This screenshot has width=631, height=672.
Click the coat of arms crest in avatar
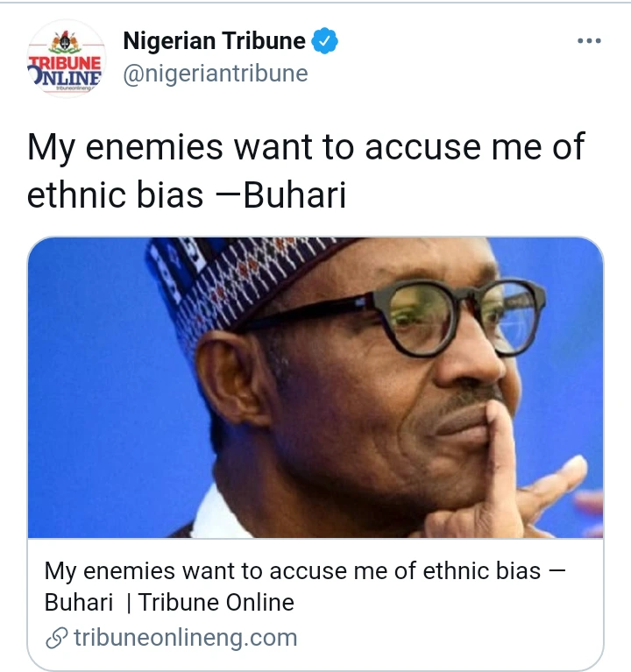pos(66,41)
